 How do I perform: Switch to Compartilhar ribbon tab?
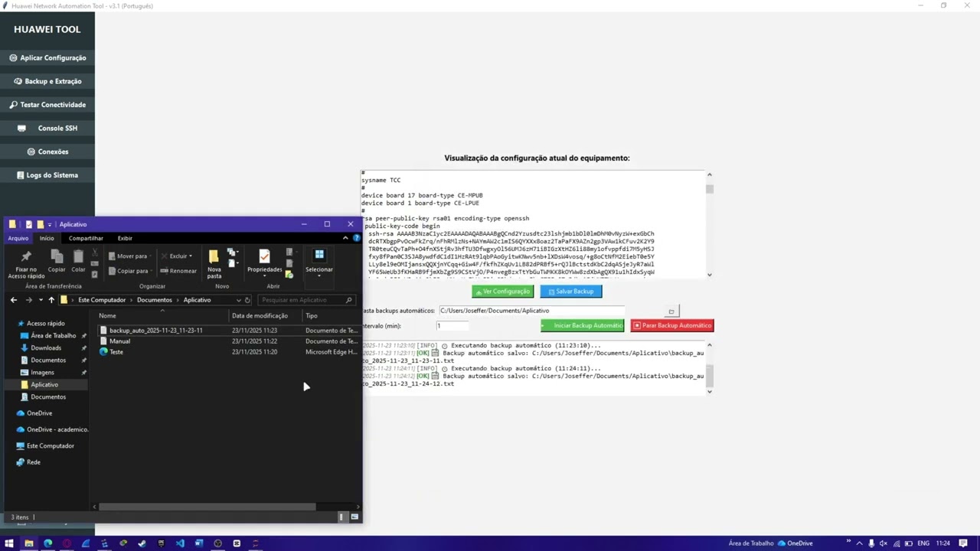pyautogui.click(x=86, y=238)
